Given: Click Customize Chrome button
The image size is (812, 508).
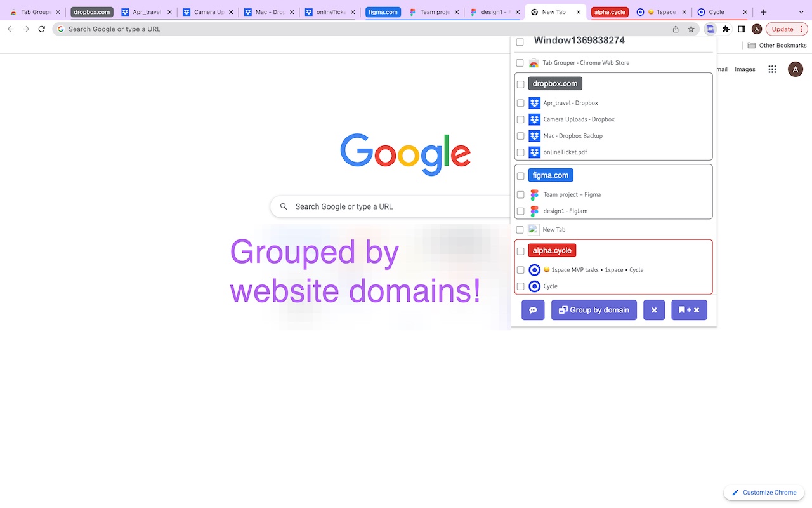Looking at the screenshot, I should coord(764,493).
